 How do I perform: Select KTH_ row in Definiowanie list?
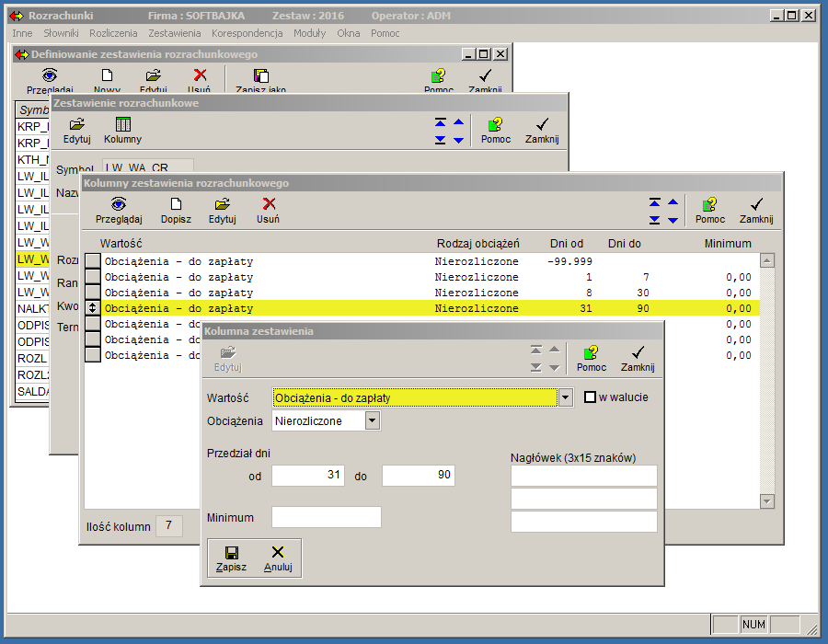point(33,159)
